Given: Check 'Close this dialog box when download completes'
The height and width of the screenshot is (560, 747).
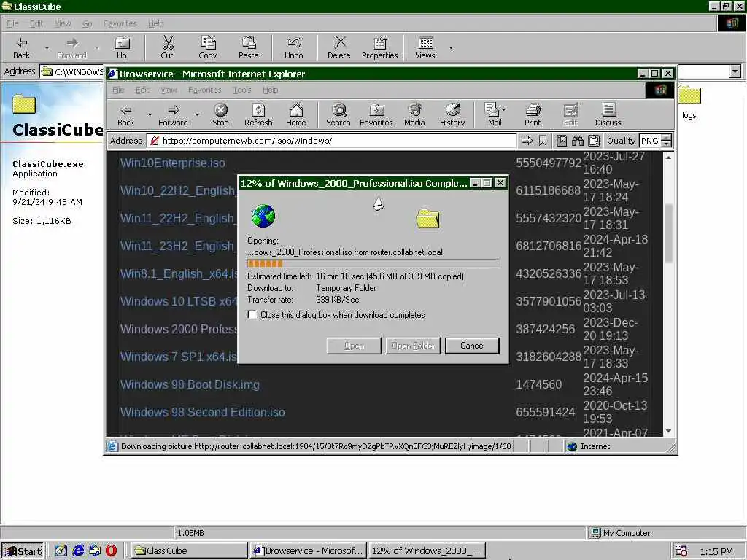Looking at the screenshot, I should click(252, 315).
